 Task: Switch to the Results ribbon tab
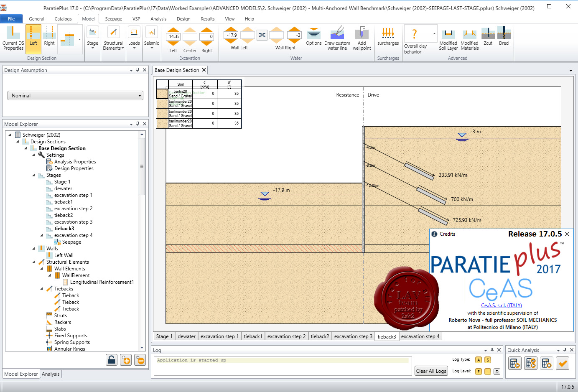pos(208,19)
